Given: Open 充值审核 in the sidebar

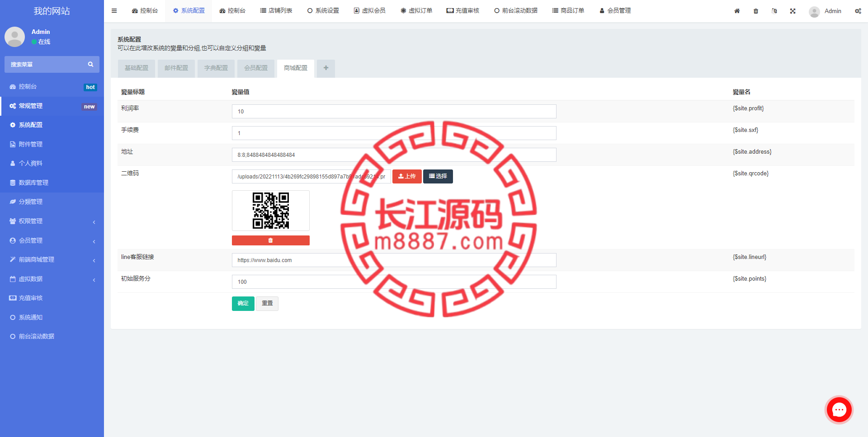Looking at the screenshot, I should [52, 298].
